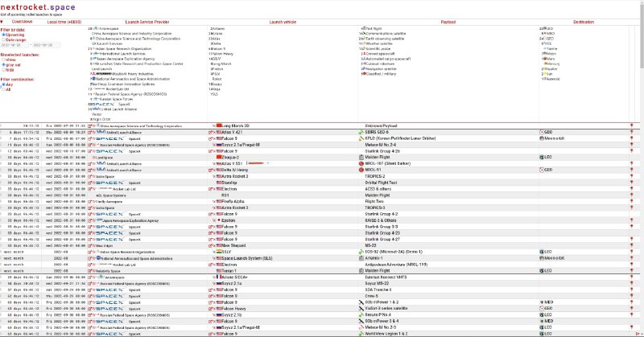
Task: Filter providers by Mitsubishi Heavy Industries logo
Action: 103,74
